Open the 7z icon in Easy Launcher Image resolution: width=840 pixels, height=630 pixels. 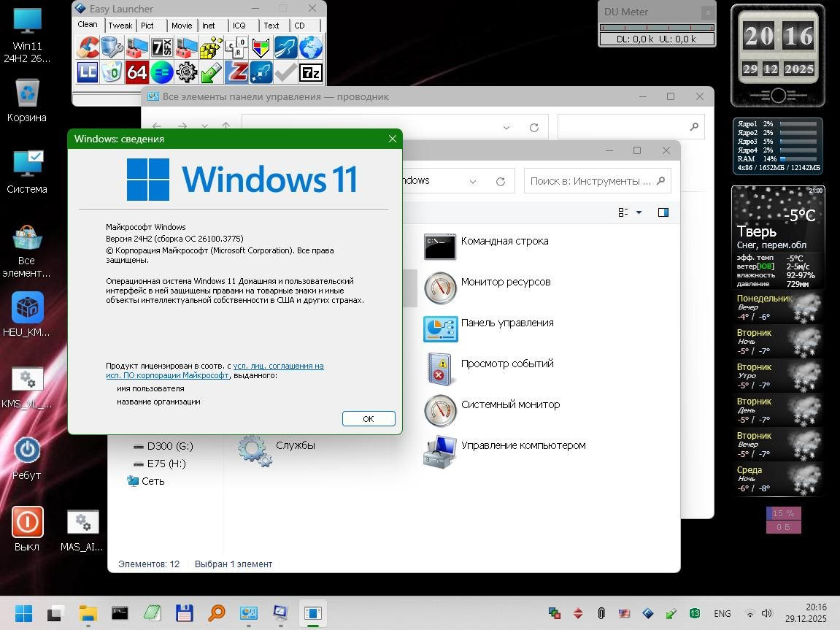(x=311, y=72)
